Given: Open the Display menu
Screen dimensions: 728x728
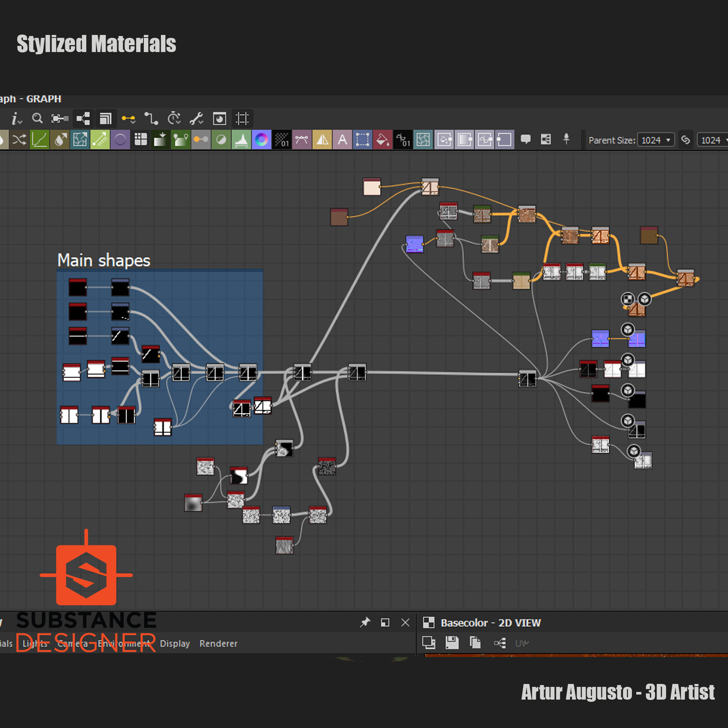Looking at the screenshot, I should [x=175, y=643].
